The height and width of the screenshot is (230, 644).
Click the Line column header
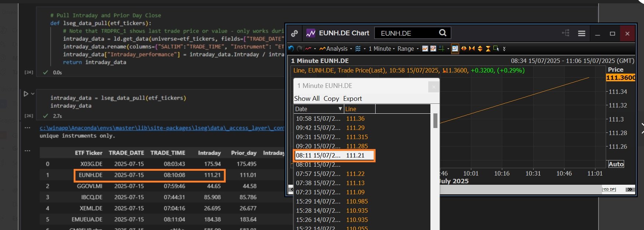pyautogui.click(x=359, y=109)
